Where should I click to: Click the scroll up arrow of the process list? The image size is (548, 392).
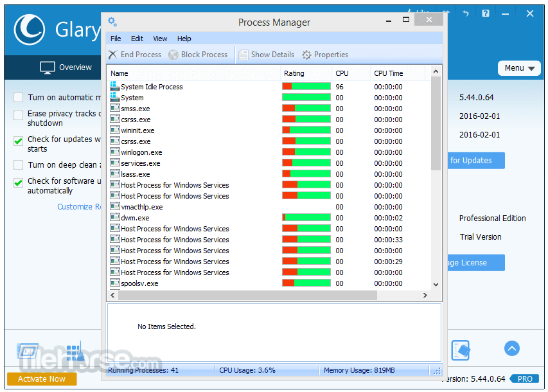[x=436, y=71]
